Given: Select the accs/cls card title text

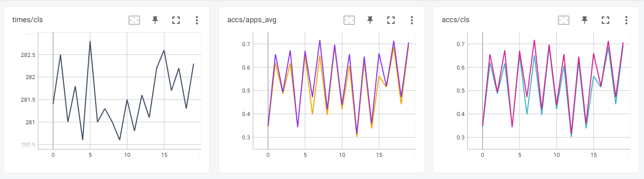Looking at the screenshot, I should coord(456,20).
